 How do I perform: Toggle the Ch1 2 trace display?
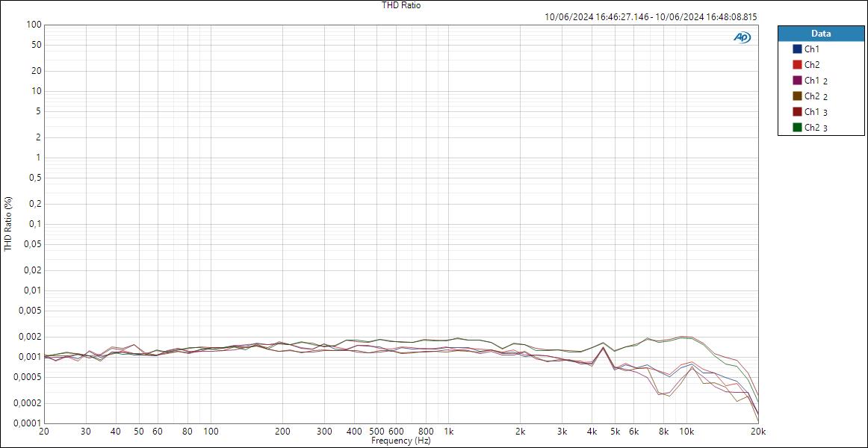click(815, 79)
